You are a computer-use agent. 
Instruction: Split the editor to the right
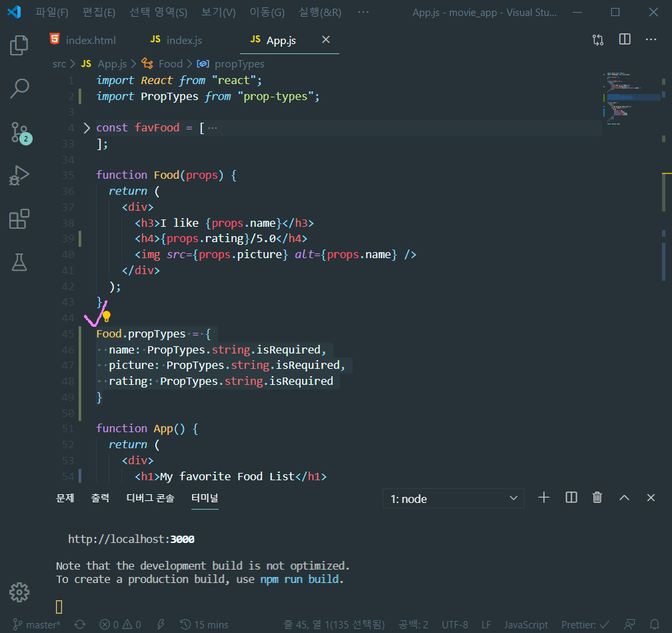625,39
